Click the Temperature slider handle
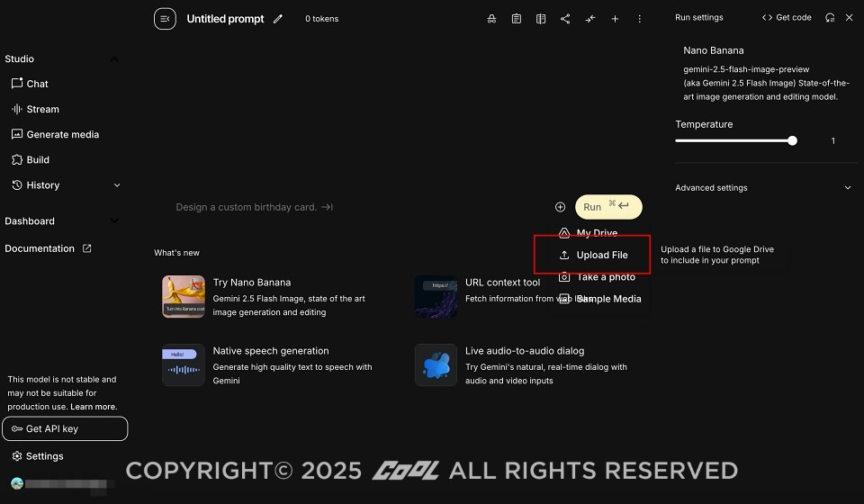This screenshot has height=504, width=864. pos(792,140)
